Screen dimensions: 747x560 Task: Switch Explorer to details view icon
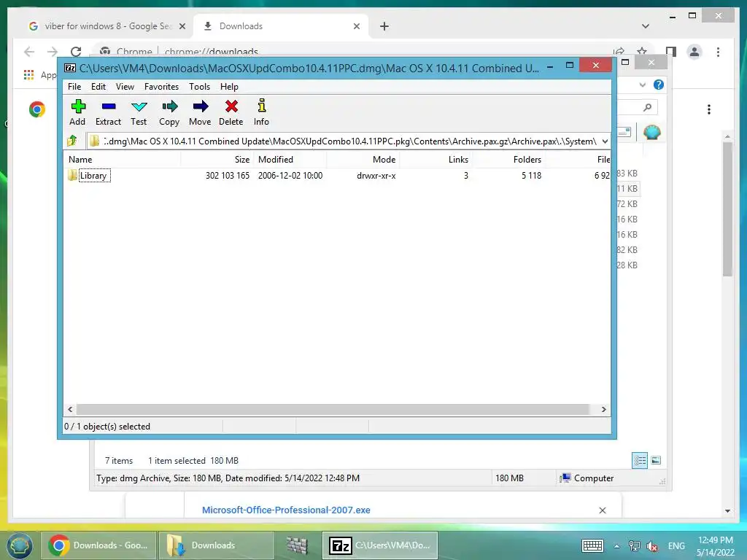point(640,461)
